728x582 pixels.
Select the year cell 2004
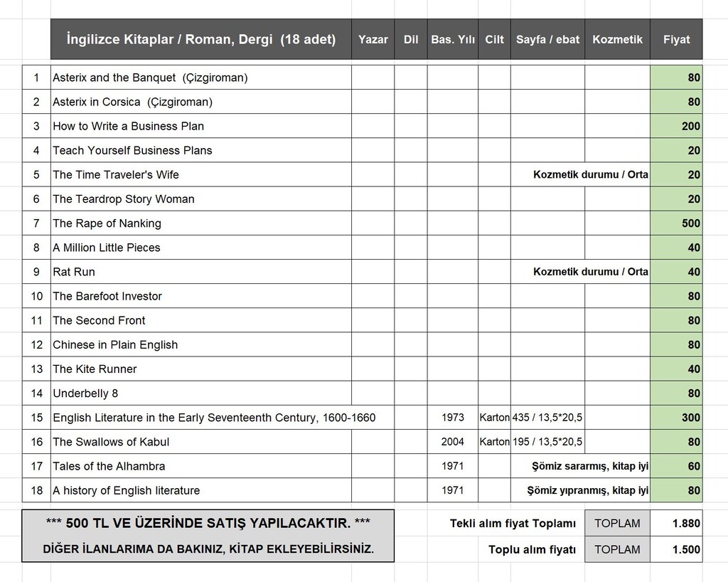(x=453, y=441)
